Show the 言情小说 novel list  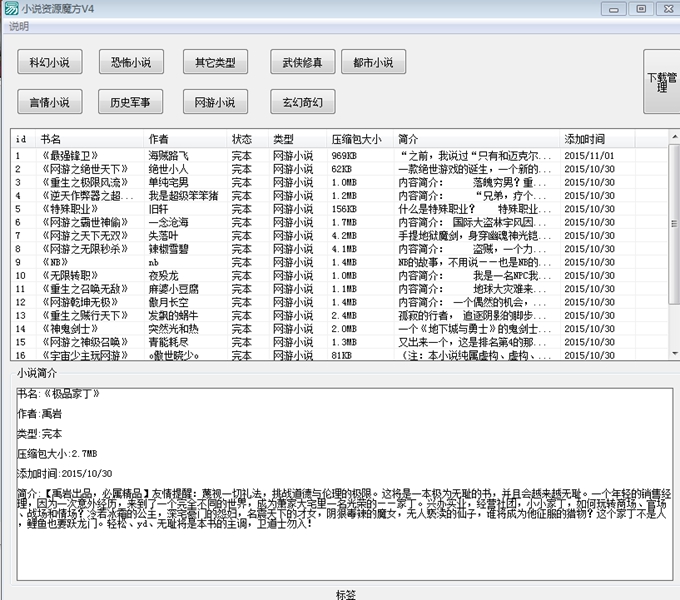[x=50, y=102]
